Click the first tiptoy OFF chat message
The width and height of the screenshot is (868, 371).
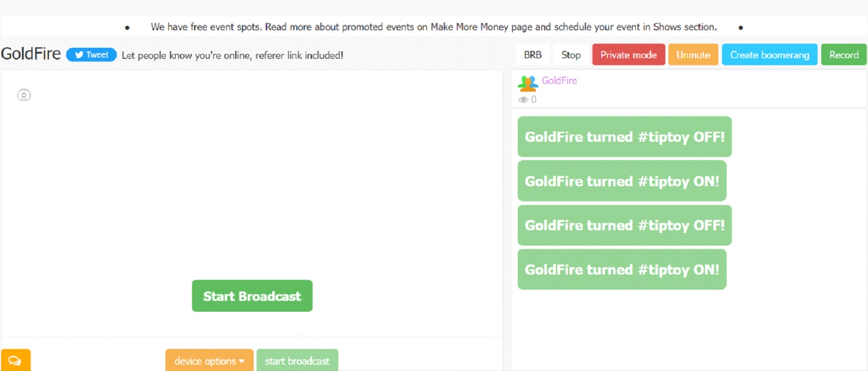(x=624, y=136)
